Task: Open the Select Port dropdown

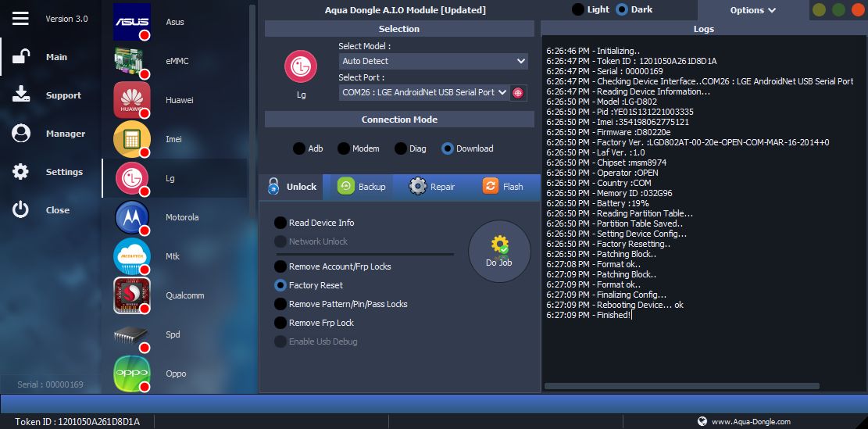Action: tap(424, 92)
